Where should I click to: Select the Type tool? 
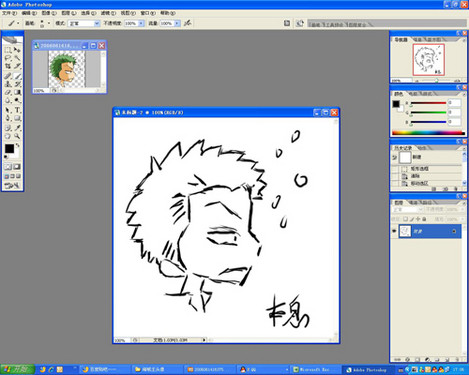click(17, 110)
